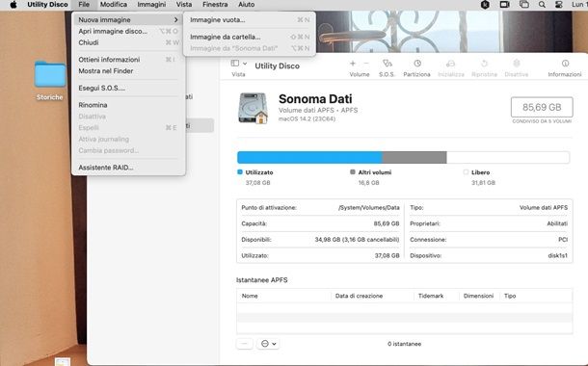588x366 pixels.
Task: Sort snapshots by Nome column
Action: coord(250,296)
